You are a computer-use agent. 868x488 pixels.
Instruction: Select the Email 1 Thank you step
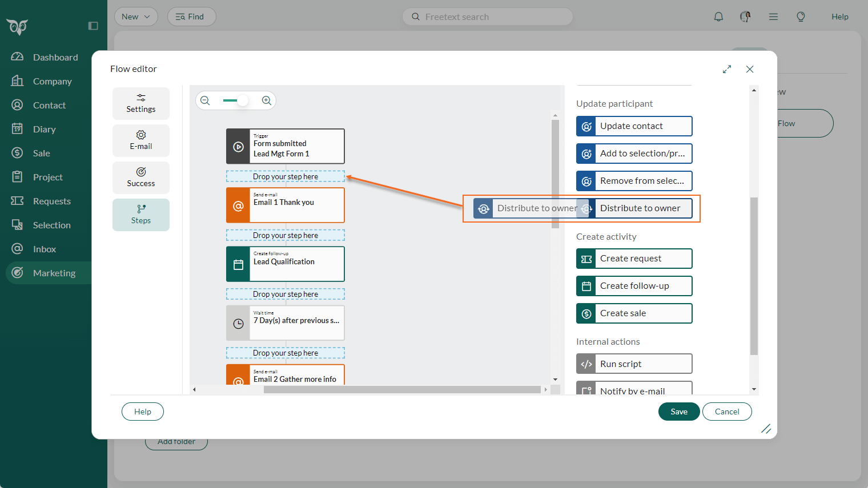[285, 205]
